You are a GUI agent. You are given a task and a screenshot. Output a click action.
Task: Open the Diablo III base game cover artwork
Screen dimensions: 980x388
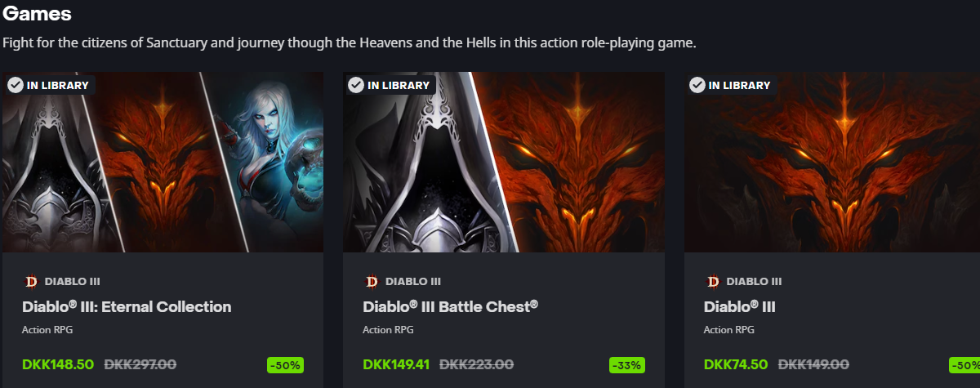click(x=831, y=162)
